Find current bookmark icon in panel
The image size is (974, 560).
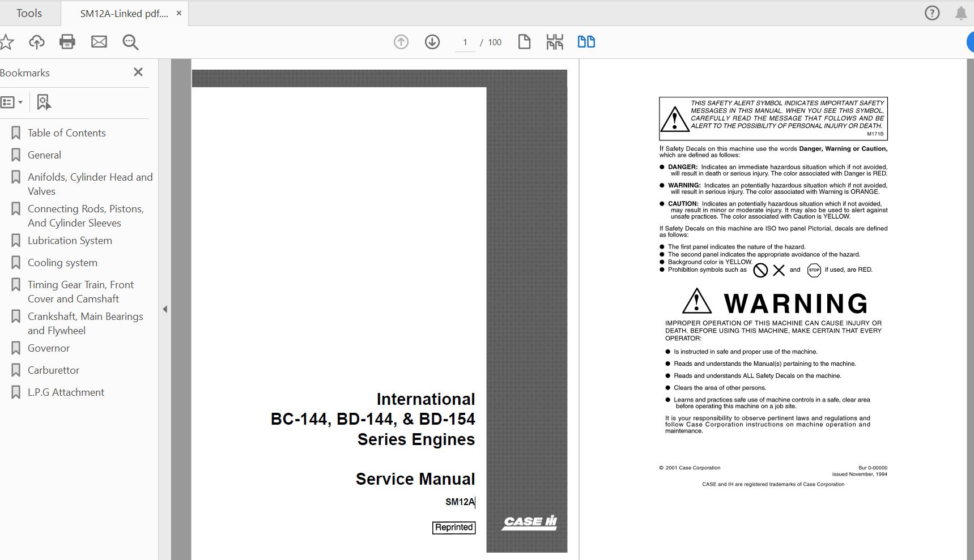point(44,102)
